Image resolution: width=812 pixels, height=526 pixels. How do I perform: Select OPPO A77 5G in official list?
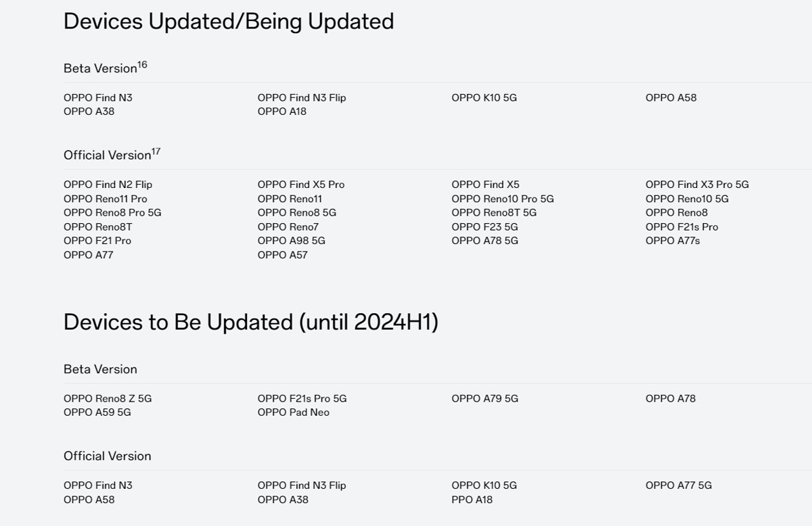click(679, 485)
